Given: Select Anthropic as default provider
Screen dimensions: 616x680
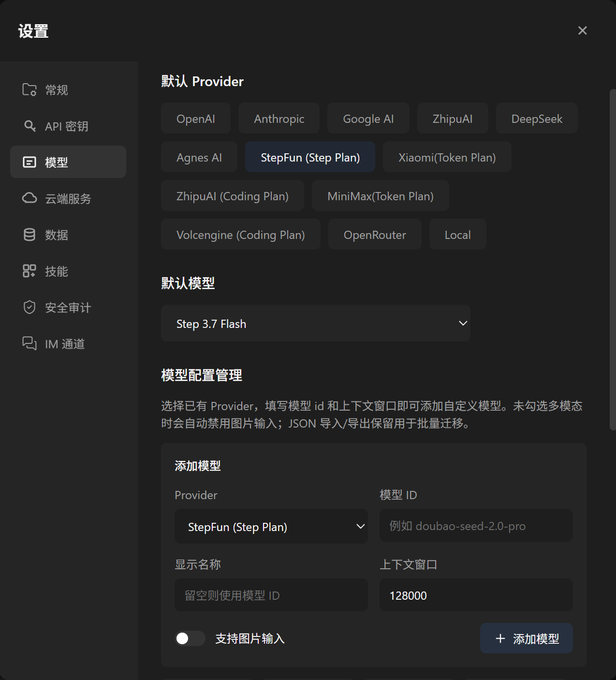Looking at the screenshot, I should pos(279,118).
